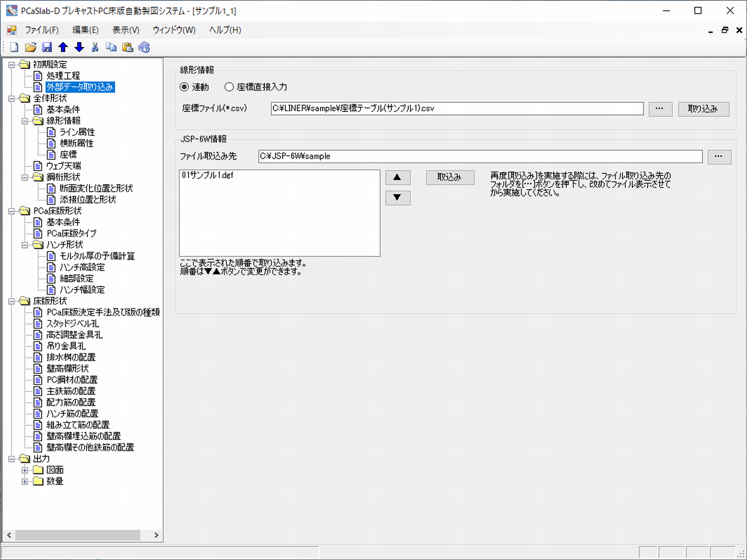Click the blue down arrow toolbar icon
The height and width of the screenshot is (560, 747).
79,47
